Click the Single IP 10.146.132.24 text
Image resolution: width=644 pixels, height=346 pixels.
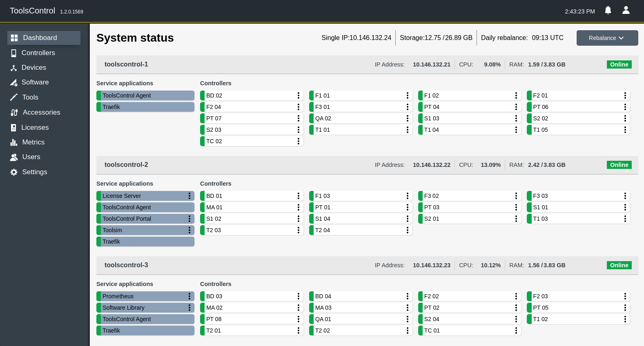tap(357, 38)
